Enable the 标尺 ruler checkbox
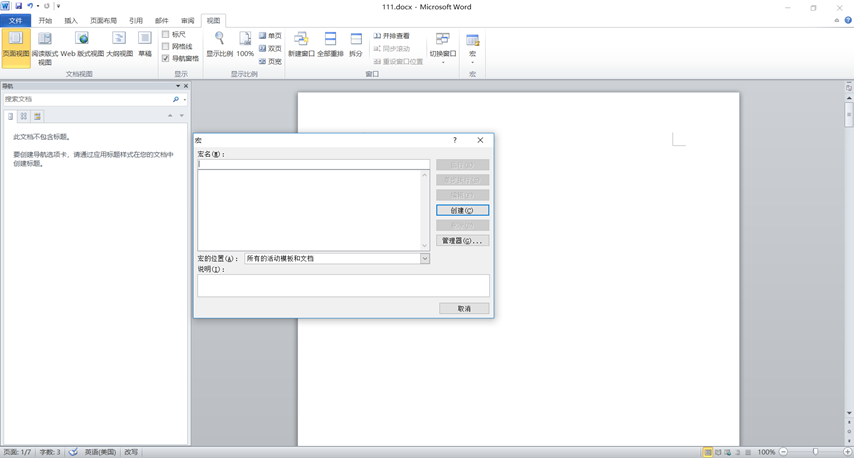Viewport: 854px width, 458px height. pos(166,34)
